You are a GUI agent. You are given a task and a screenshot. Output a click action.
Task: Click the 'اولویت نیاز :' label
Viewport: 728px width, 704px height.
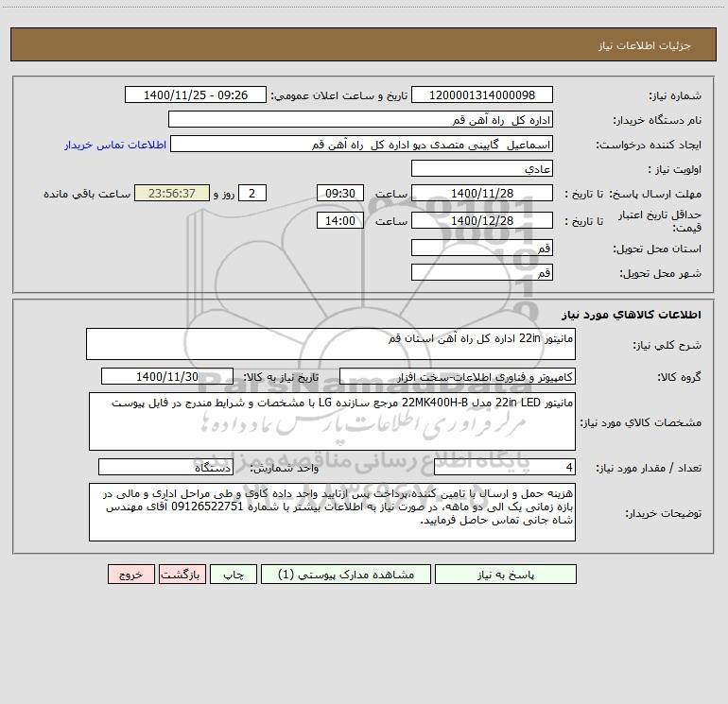pyautogui.click(x=675, y=170)
